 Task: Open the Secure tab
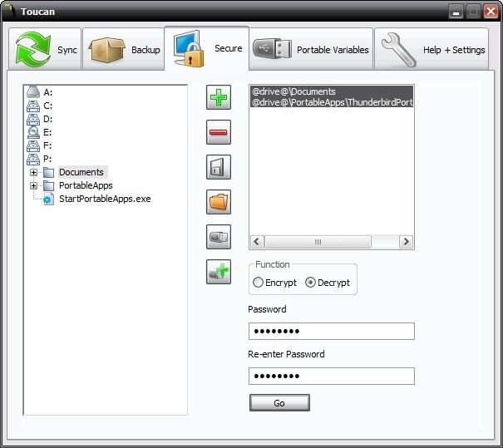pyautogui.click(x=206, y=48)
